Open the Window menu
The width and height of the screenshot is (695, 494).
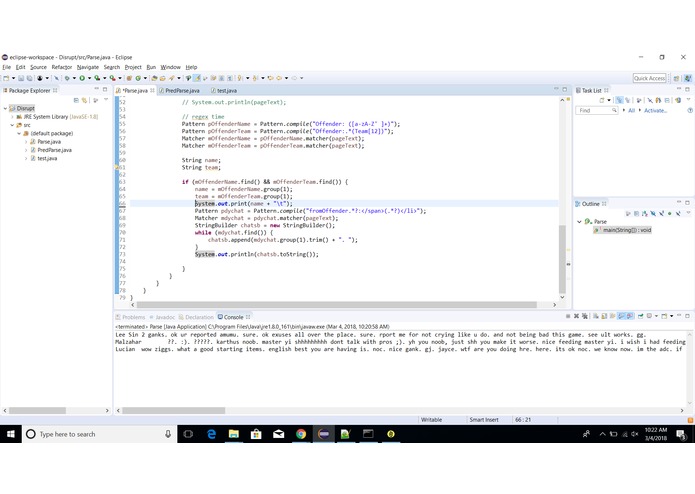click(171, 67)
